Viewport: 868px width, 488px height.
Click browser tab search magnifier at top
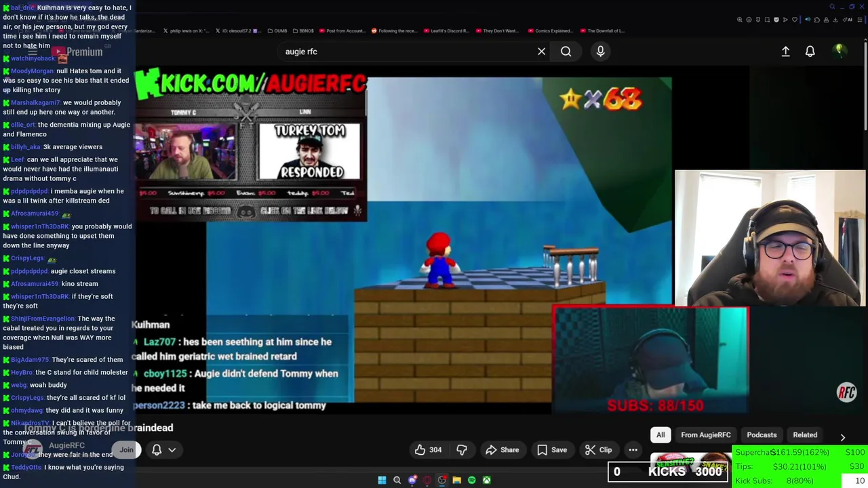point(832,7)
